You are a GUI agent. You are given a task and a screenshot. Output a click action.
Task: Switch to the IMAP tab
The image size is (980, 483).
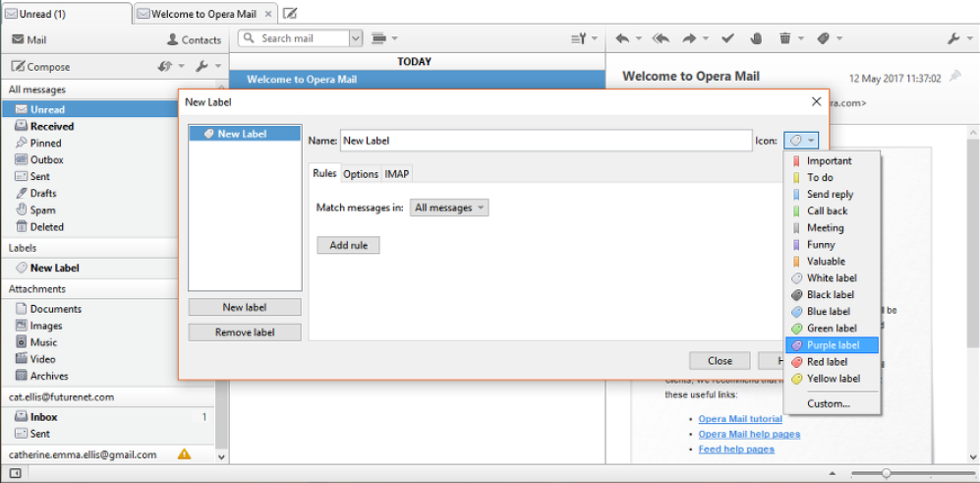click(x=397, y=174)
